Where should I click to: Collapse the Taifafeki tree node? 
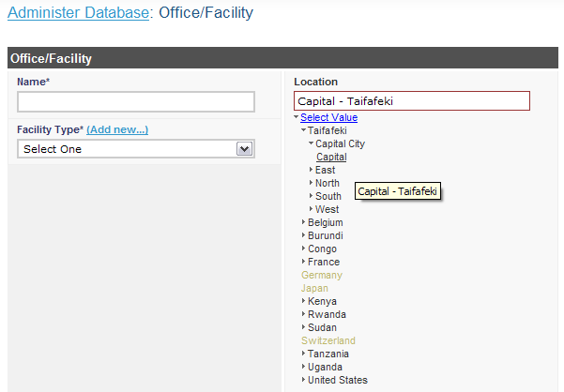[x=304, y=130]
